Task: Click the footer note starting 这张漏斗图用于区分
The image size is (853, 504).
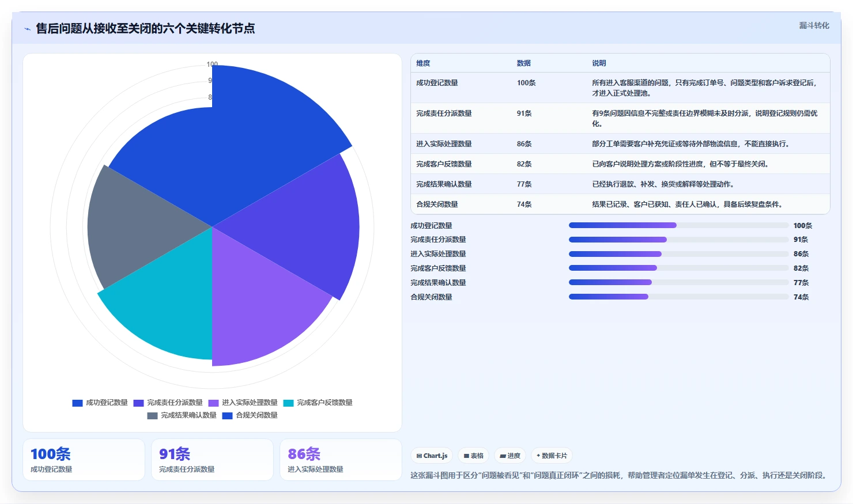Action: click(x=620, y=476)
